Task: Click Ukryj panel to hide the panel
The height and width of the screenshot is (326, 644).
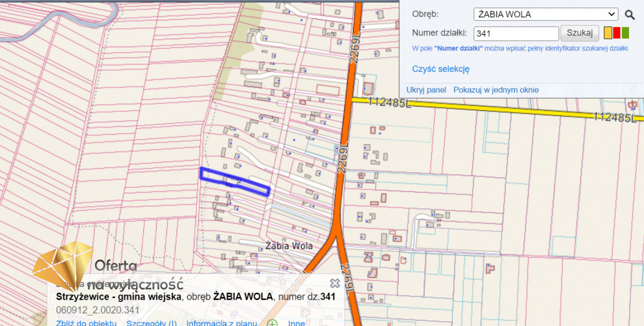Action: pos(427,90)
